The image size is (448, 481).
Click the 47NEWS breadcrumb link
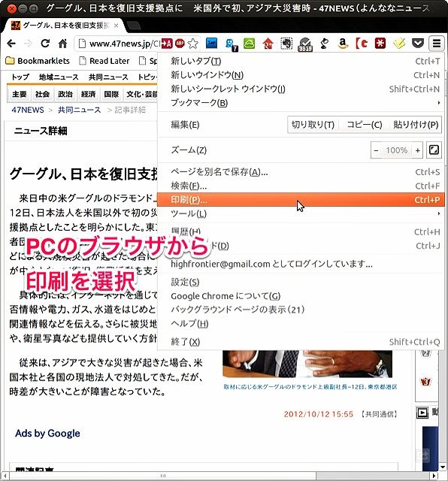tap(28, 110)
